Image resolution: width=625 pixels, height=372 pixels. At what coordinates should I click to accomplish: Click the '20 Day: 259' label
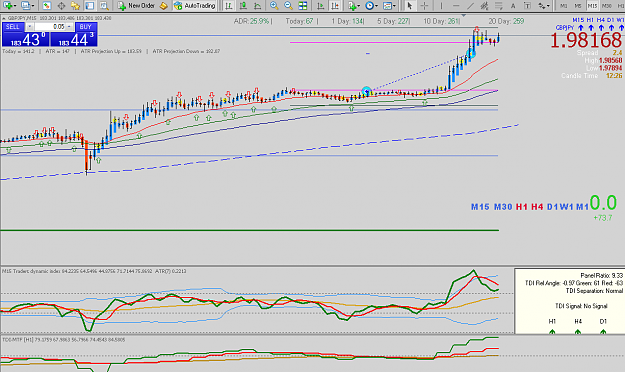506,21
